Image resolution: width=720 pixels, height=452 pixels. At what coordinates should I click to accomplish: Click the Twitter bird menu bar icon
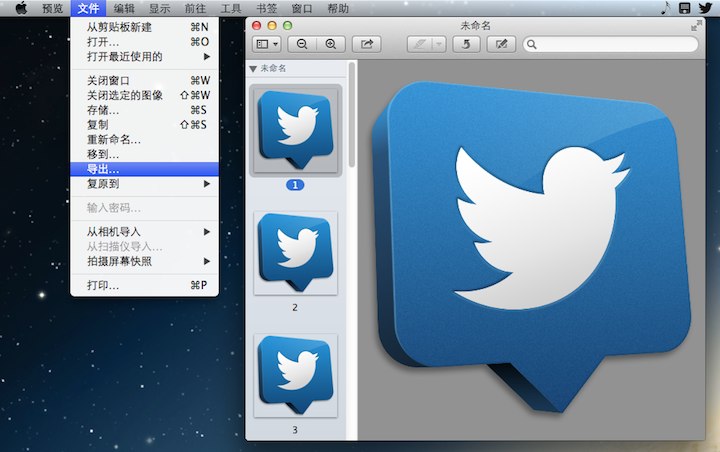pyautogui.click(x=705, y=8)
